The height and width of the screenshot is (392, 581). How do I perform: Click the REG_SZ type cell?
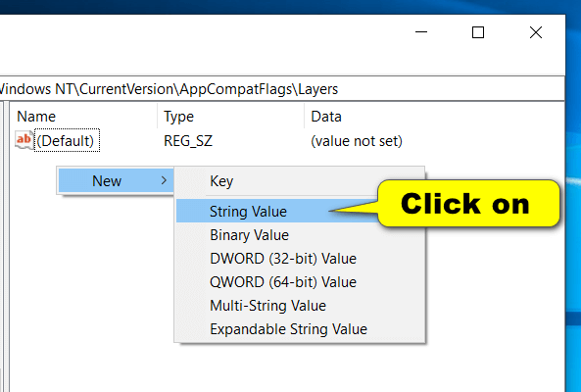click(x=188, y=141)
